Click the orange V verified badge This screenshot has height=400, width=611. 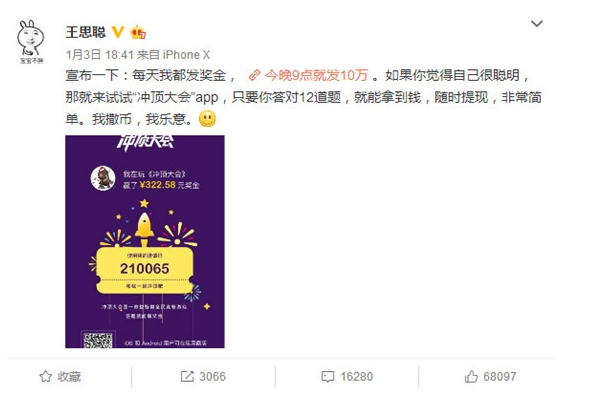(x=118, y=32)
